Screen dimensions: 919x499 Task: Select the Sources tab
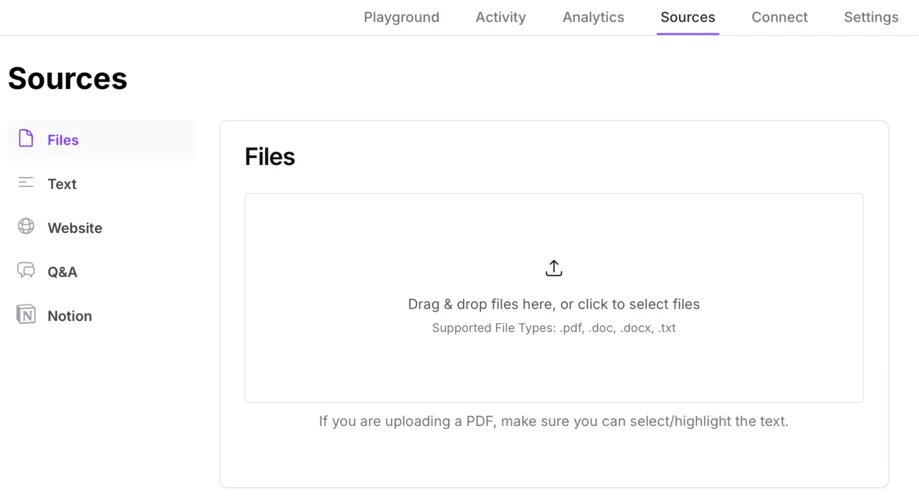tap(688, 17)
